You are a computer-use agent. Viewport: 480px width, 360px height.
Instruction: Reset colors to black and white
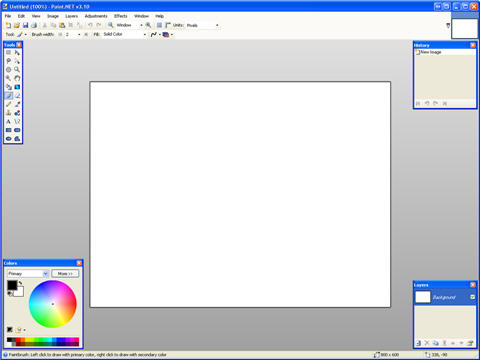(10, 294)
